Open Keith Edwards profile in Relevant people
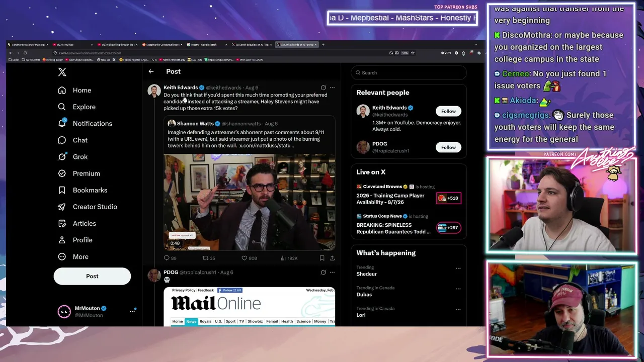 pyautogui.click(x=389, y=108)
